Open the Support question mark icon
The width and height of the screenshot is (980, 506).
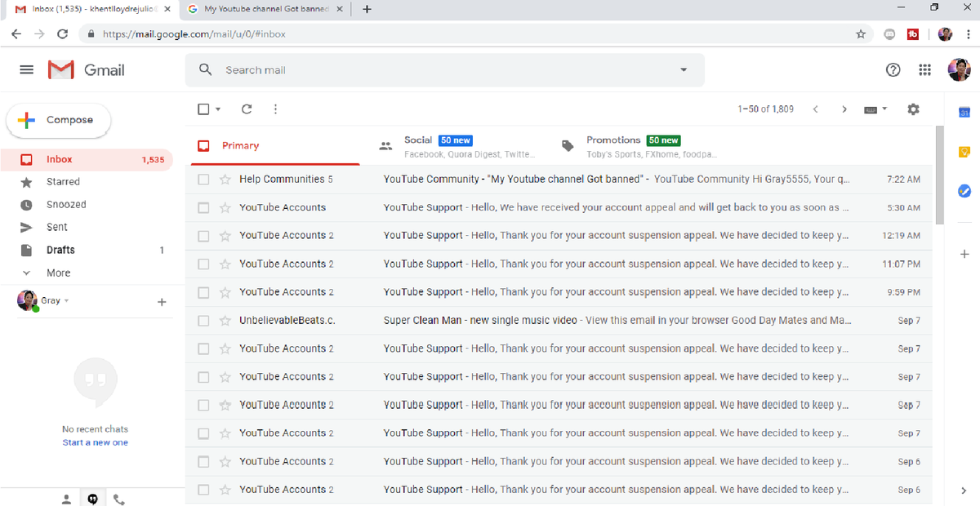click(x=893, y=70)
